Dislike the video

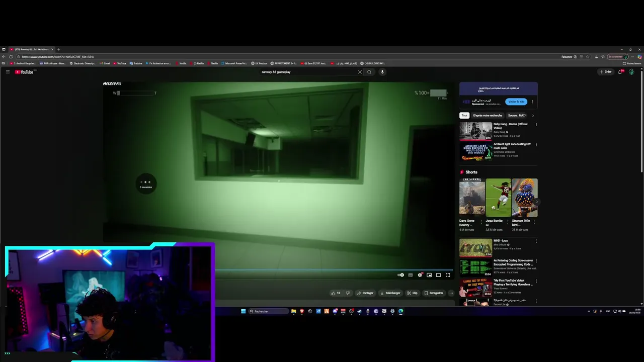click(347, 293)
